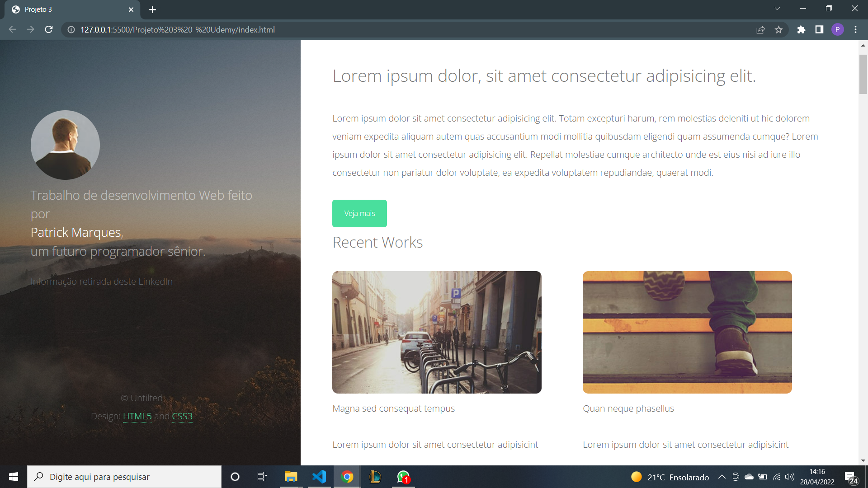The image size is (868, 488).
Task: Open File Explorer from the taskbar
Action: tap(291, 477)
